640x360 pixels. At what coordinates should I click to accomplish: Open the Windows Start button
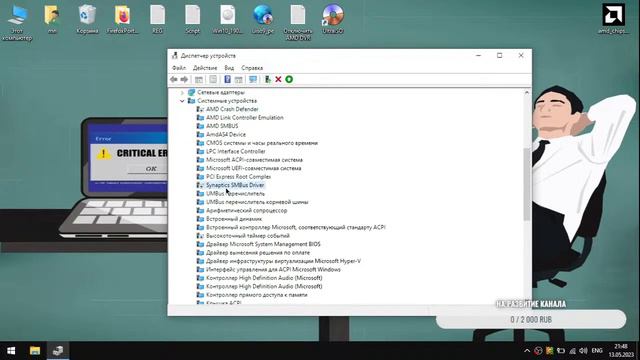pos(11,351)
